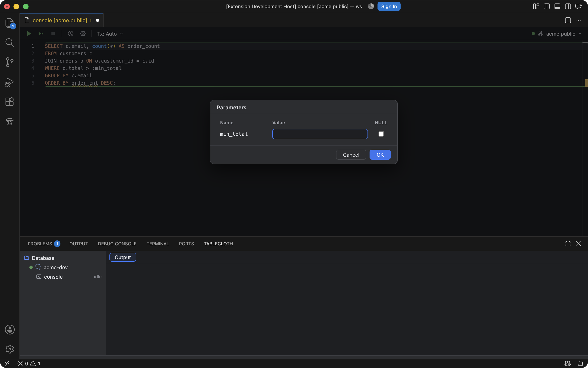Click the remote window icon in status bar
588x368 pixels.
[x=7, y=364]
